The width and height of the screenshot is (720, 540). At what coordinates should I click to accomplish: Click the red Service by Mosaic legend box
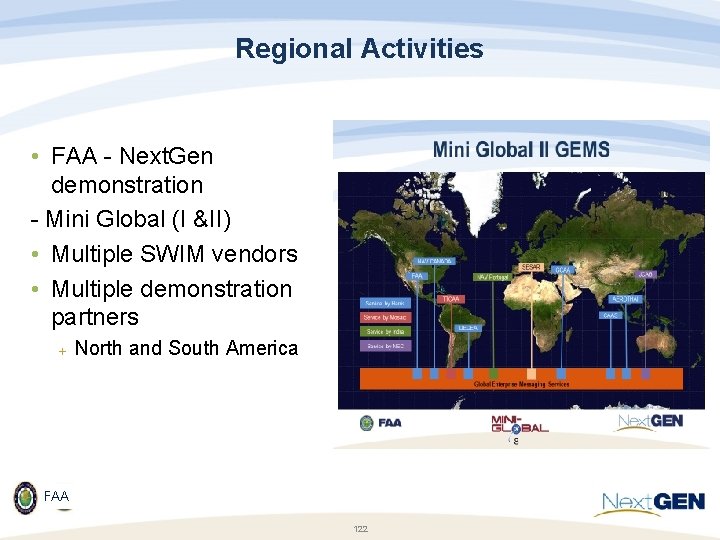(385, 318)
